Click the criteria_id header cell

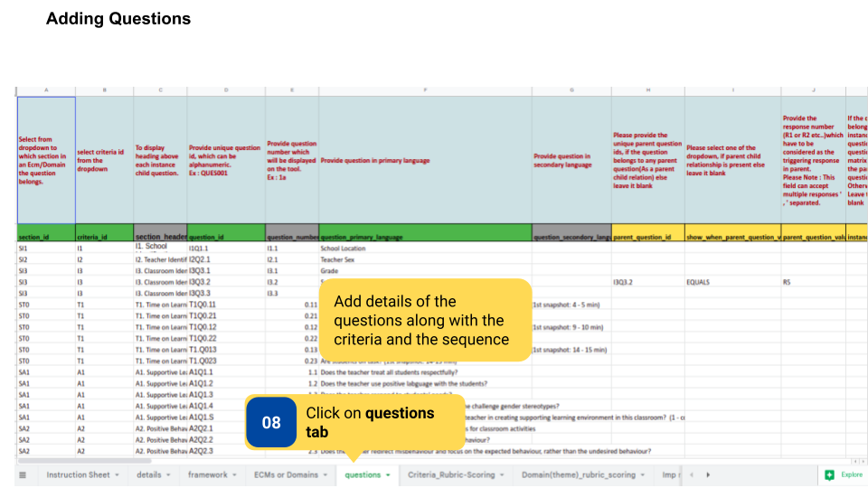(x=104, y=237)
